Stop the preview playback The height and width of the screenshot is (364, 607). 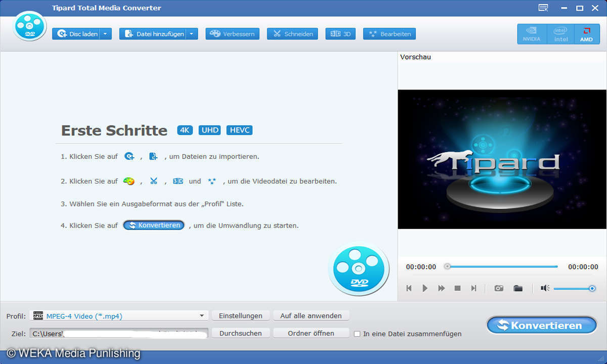(x=457, y=288)
